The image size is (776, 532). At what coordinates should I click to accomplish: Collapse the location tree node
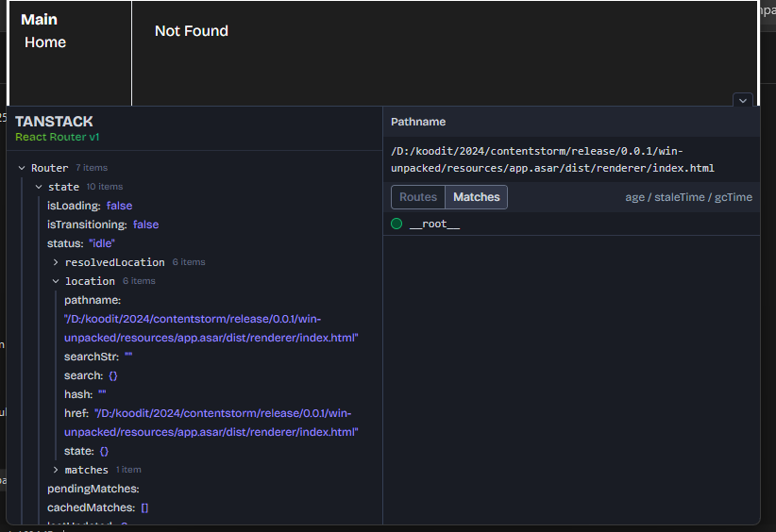click(56, 281)
